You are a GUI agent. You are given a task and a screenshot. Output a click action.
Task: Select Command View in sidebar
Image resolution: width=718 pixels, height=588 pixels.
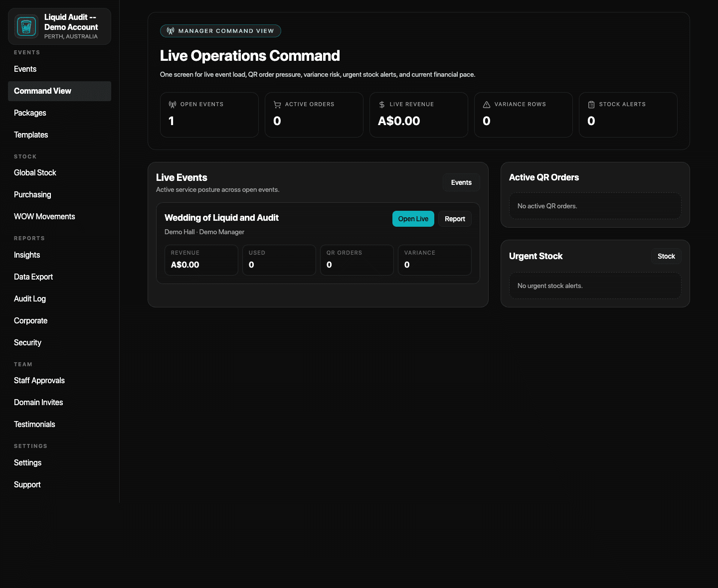tap(59, 91)
